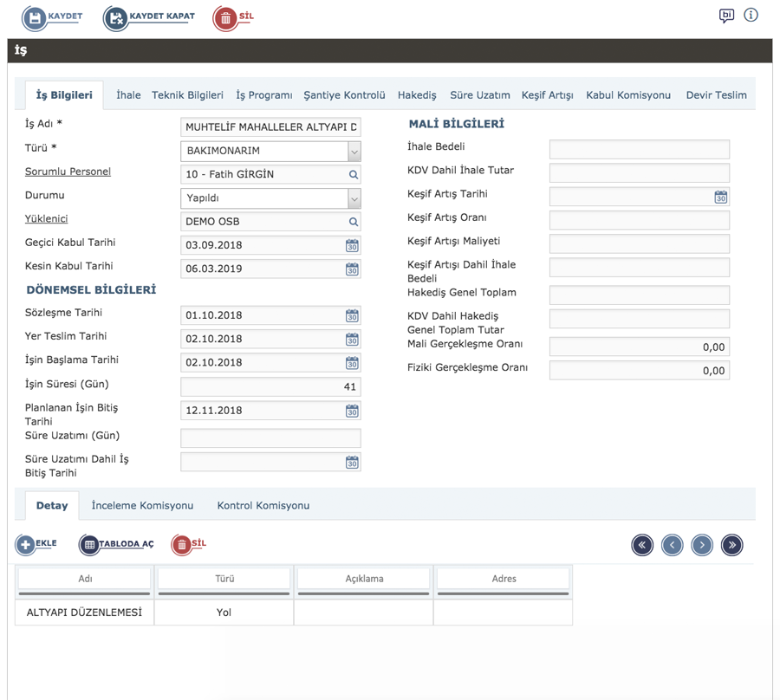This screenshot has height=700, width=780.
Task: Switch to Teknik Bilgileri tab
Action: click(187, 95)
